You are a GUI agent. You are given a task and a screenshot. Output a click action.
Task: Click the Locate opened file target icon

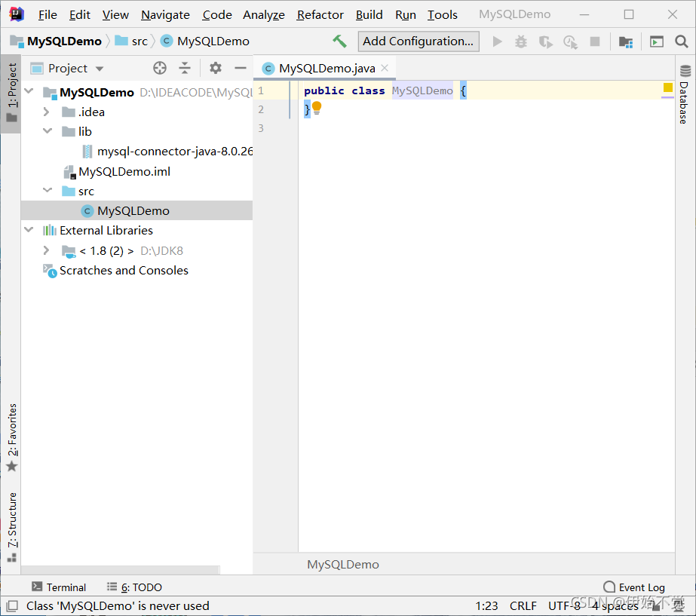[160, 68]
